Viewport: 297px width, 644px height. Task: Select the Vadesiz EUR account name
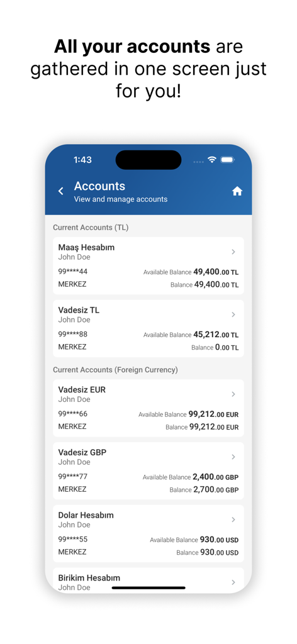tap(82, 390)
